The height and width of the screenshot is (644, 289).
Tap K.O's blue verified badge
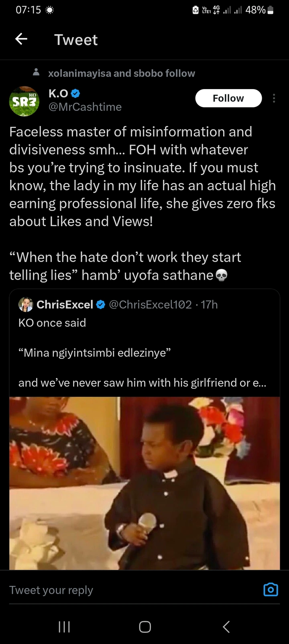(75, 93)
